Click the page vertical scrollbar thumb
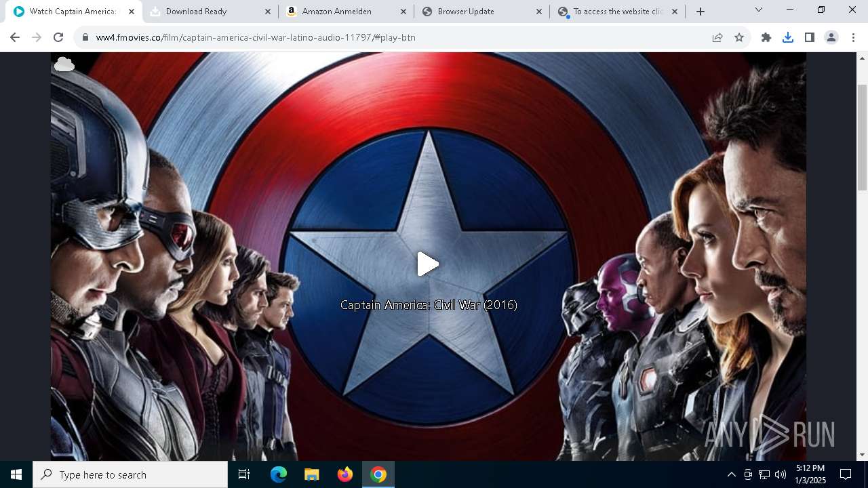 862,138
